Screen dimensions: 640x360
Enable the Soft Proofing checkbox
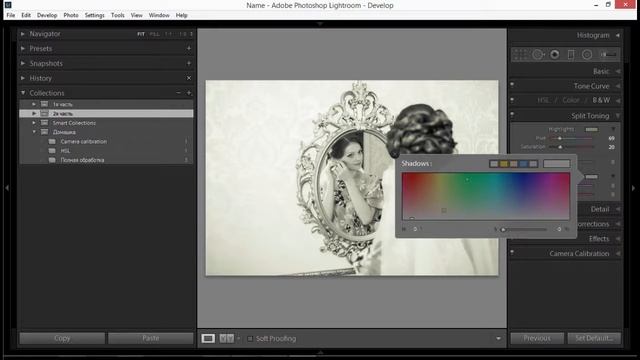click(250, 338)
